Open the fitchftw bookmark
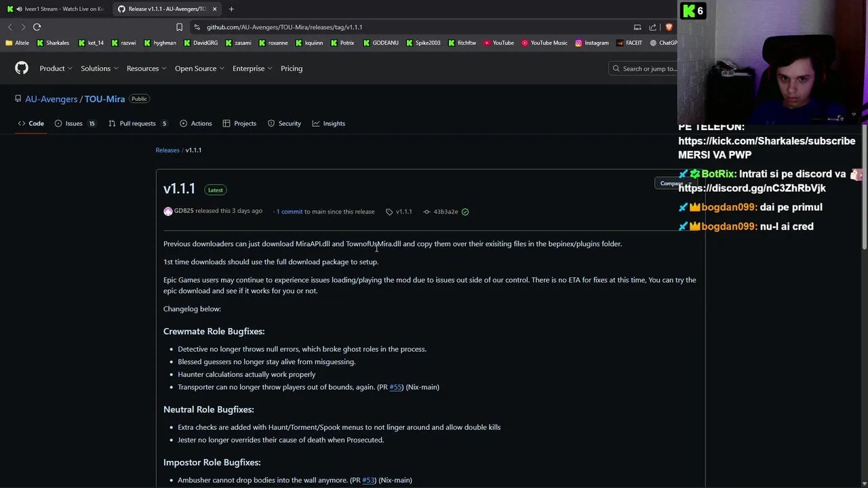Image resolution: width=868 pixels, height=488 pixels. point(462,43)
